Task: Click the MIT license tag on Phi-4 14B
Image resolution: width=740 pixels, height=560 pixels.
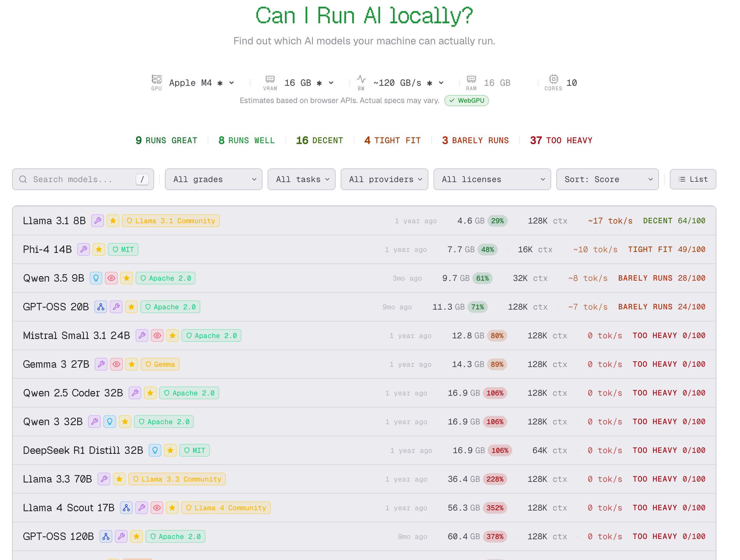Action: point(123,250)
